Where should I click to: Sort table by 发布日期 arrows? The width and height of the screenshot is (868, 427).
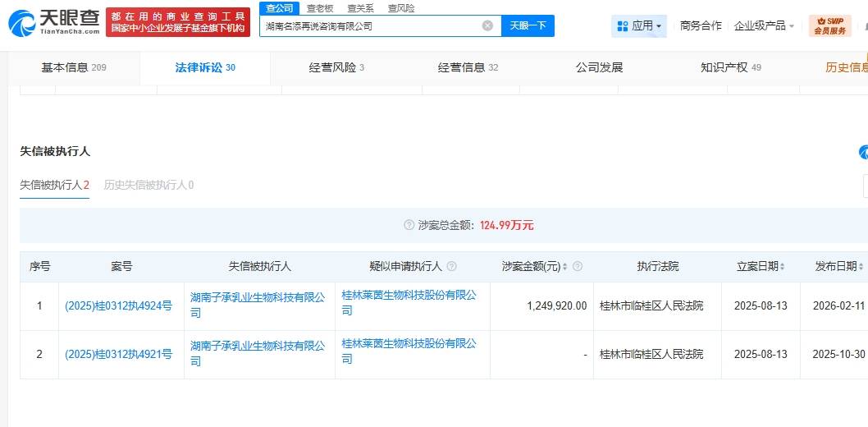coord(861,267)
